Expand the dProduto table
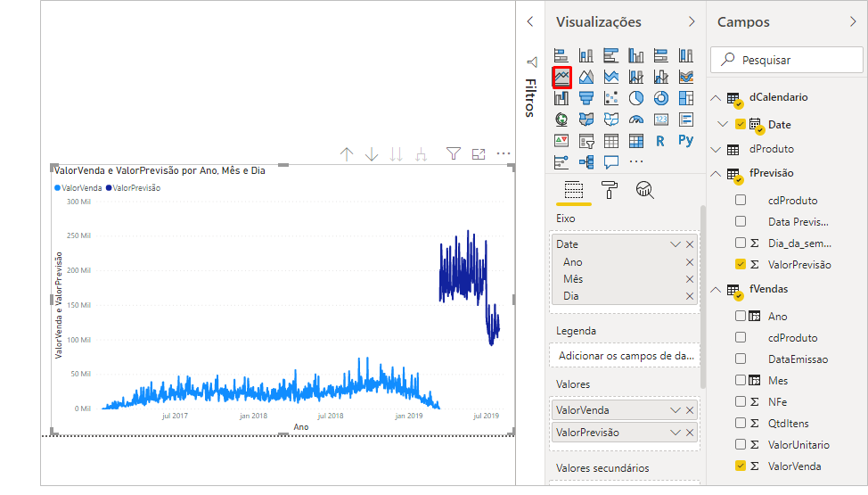This screenshot has height=495, width=868. coord(716,149)
